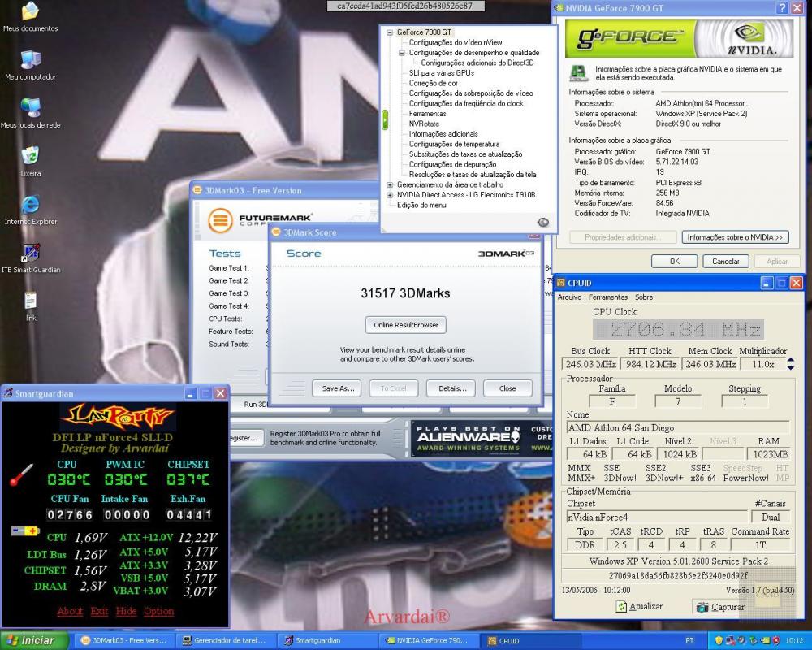The height and width of the screenshot is (650, 812).
Task: Open the Meus documentos desktop icon
Action: (30, 13)
